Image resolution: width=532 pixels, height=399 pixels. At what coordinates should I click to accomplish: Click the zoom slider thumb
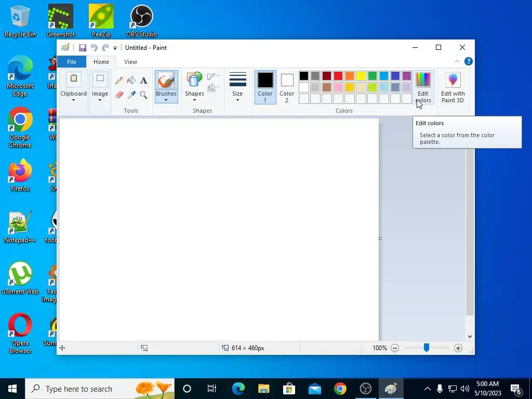427,348
